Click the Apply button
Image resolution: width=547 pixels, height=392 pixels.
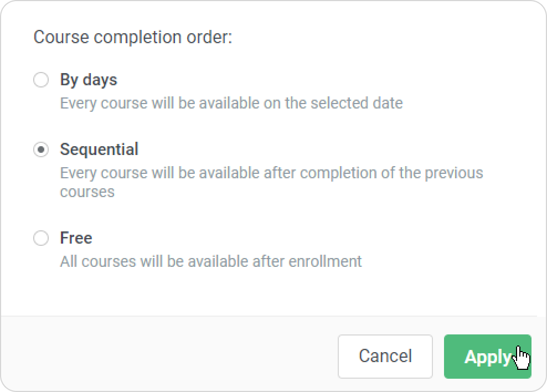[x=487, y=357]
